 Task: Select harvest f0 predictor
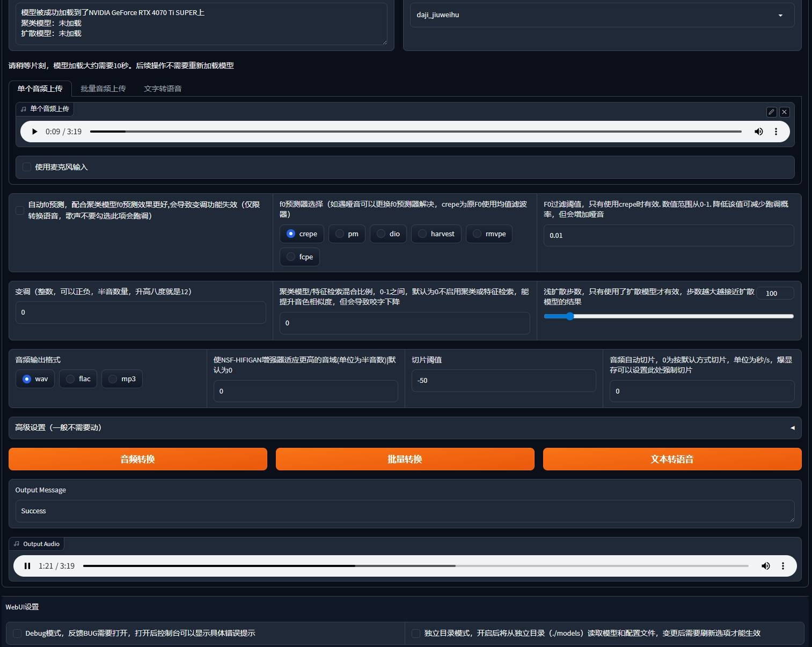[436, 234]
